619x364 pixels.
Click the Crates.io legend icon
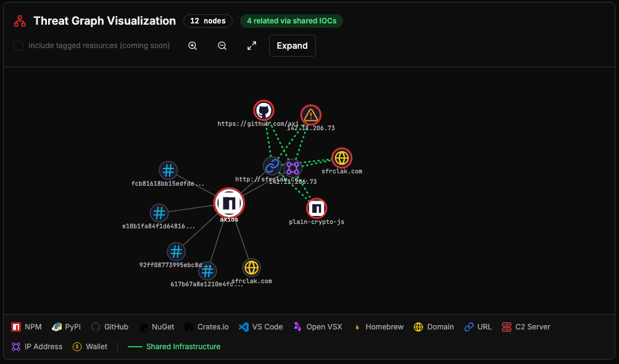click(189, 327)
